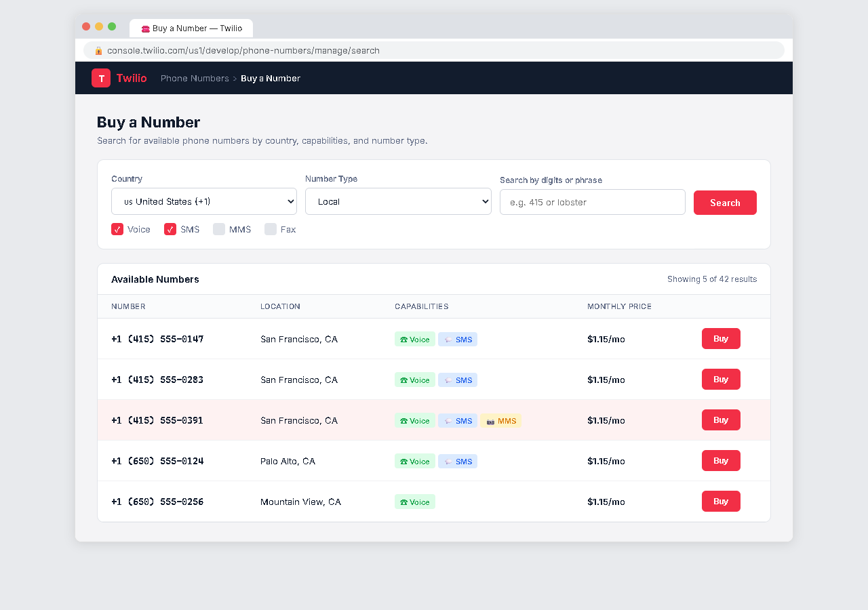Enable the Fax capability checkbox
This screenshot has width=868, height=610.
coord(271,229)
